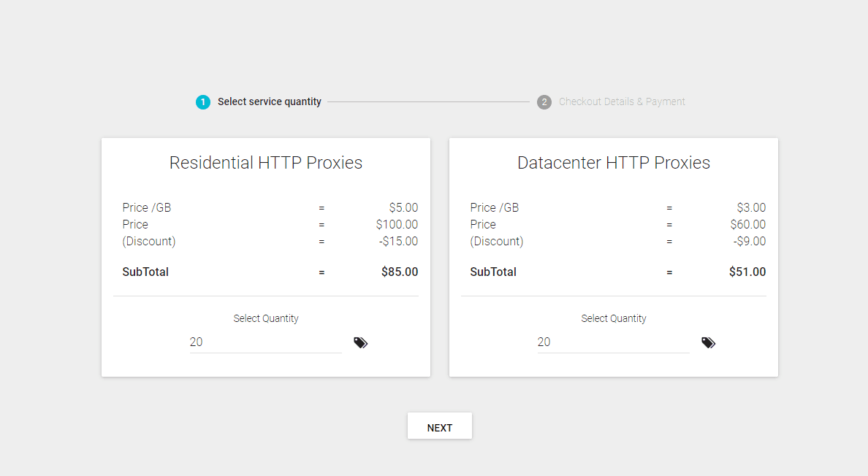Click the Residential discount value -$15.00
868x476 pixels.
tap(399, 241)
